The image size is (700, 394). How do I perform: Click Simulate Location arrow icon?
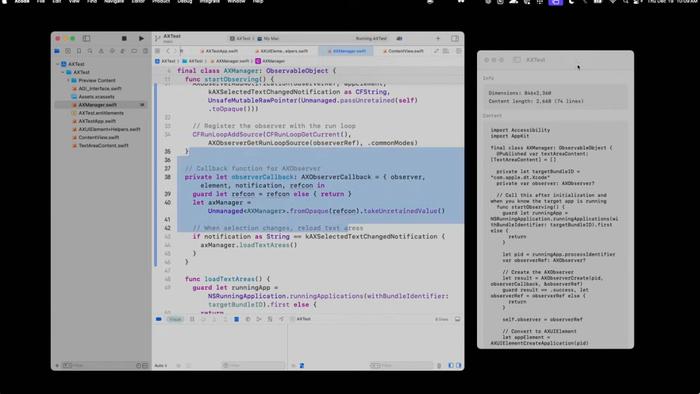coord(281,319)
